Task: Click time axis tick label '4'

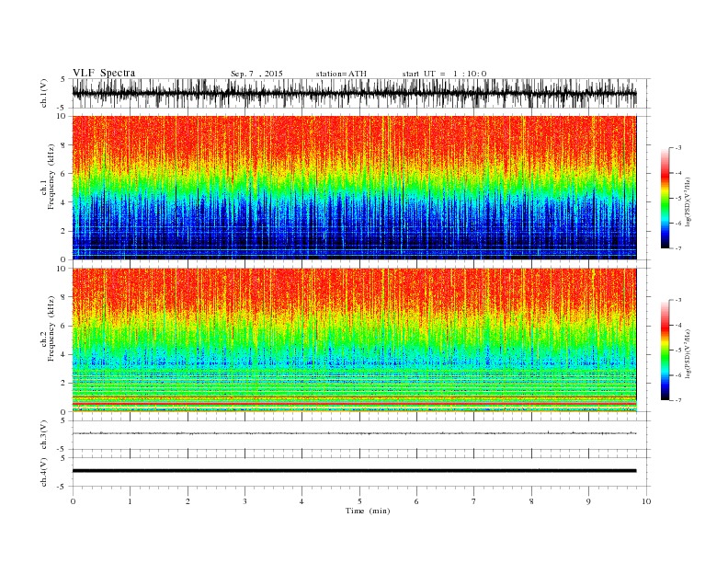Action: (301, 501)
